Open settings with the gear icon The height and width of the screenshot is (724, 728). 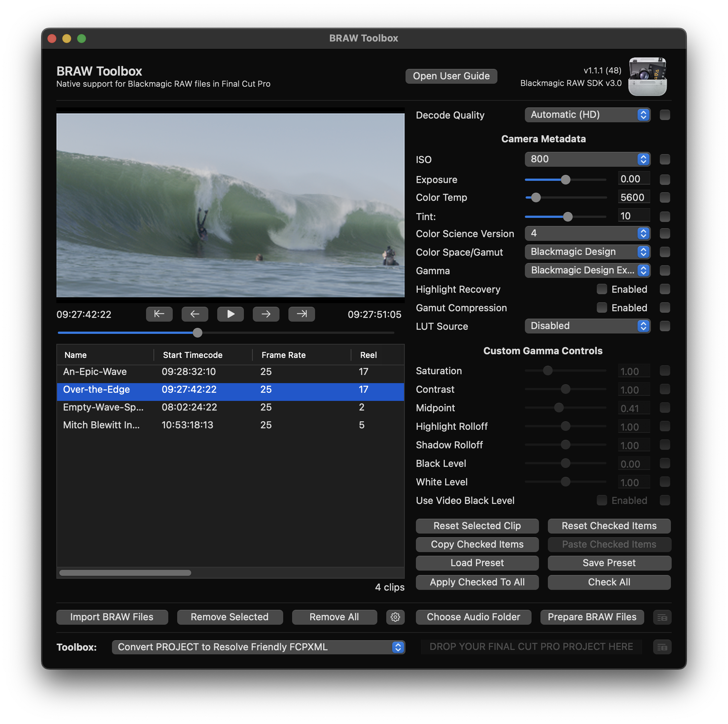click(x=395, y=617)
